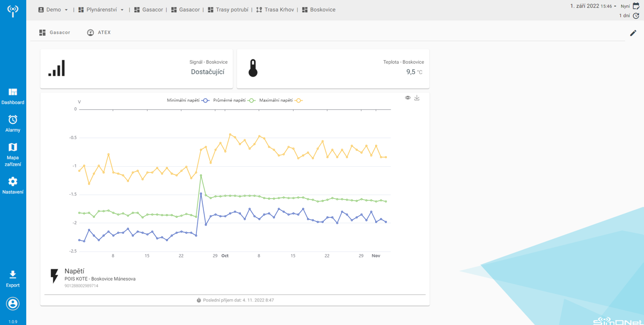
Task: Go to Trasy potrubí breadcrumb
Action: pos(228,10)
